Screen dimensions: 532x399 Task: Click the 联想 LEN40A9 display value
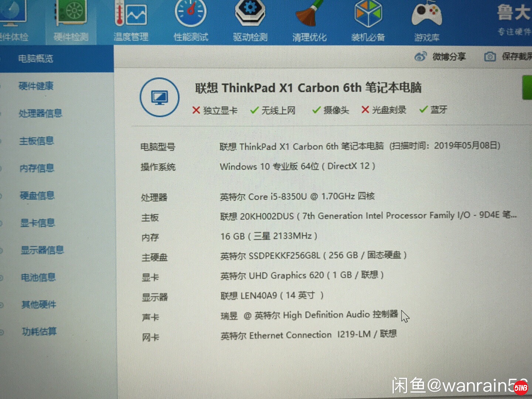(272, 296)
